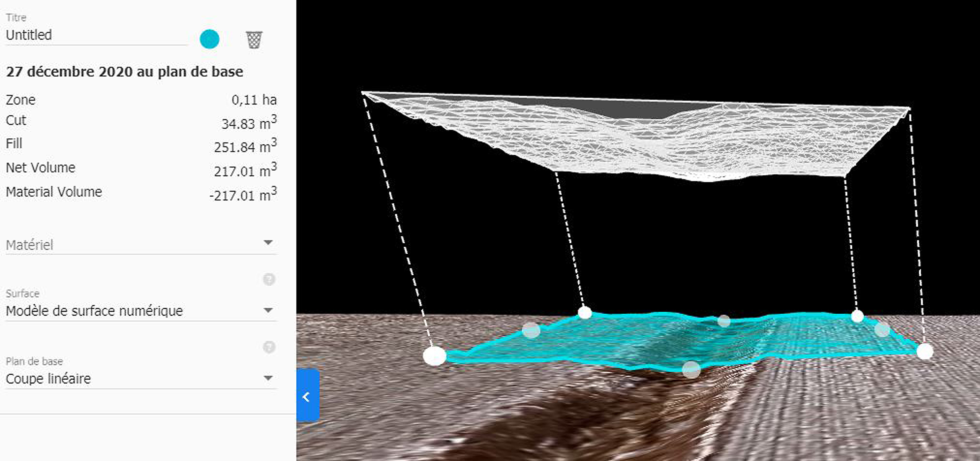This screenshot has width=980, height=461.
Task: Click the help icon above Plan de base
Action: point(269,347)
